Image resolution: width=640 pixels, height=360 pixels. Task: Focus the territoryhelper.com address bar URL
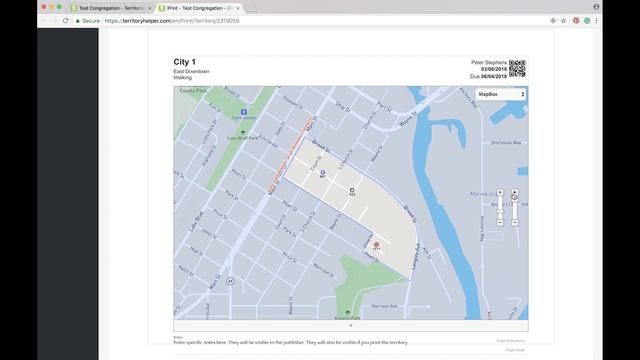(x=172, y=21)
